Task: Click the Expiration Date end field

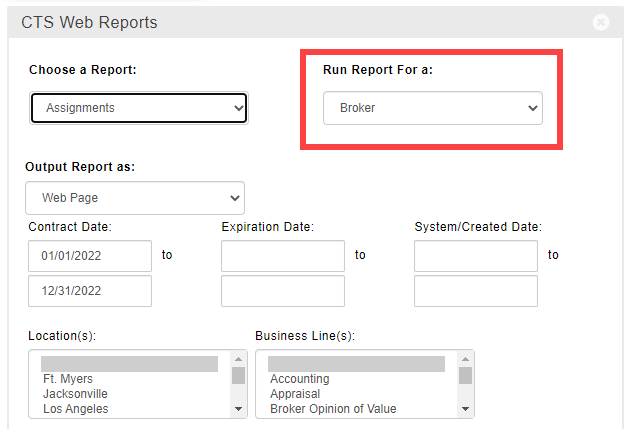Action: coord(283,291)
